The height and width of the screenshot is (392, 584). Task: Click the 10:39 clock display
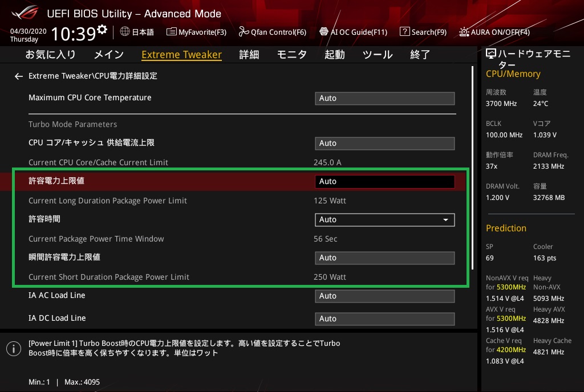point(74,34)
